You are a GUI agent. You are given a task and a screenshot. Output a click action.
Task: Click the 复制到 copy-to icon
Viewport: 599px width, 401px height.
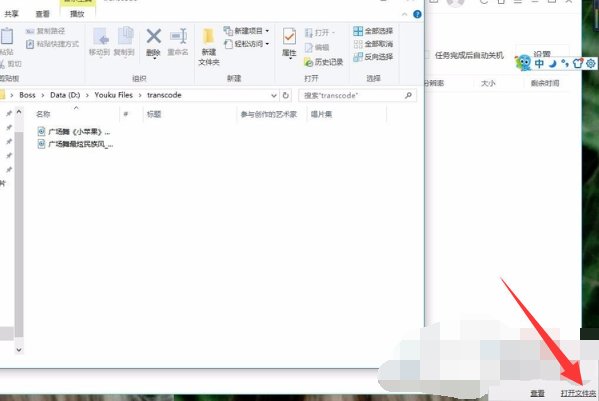point(125,36)
